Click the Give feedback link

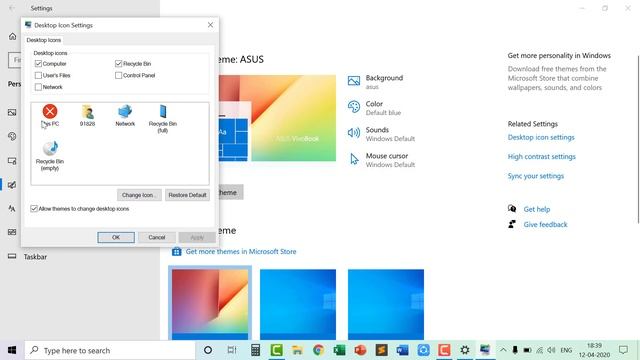[x=545, y=224]
